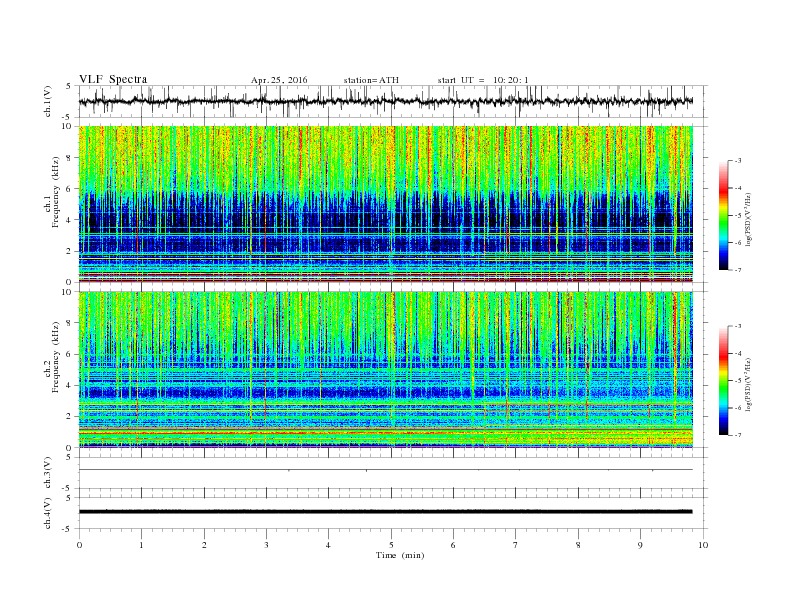The width and height of the screenshot is (792, 612).
Task: Click time-axis tick label "4" at the bottom
Action: pyautogui.click(x=328, y=545)
